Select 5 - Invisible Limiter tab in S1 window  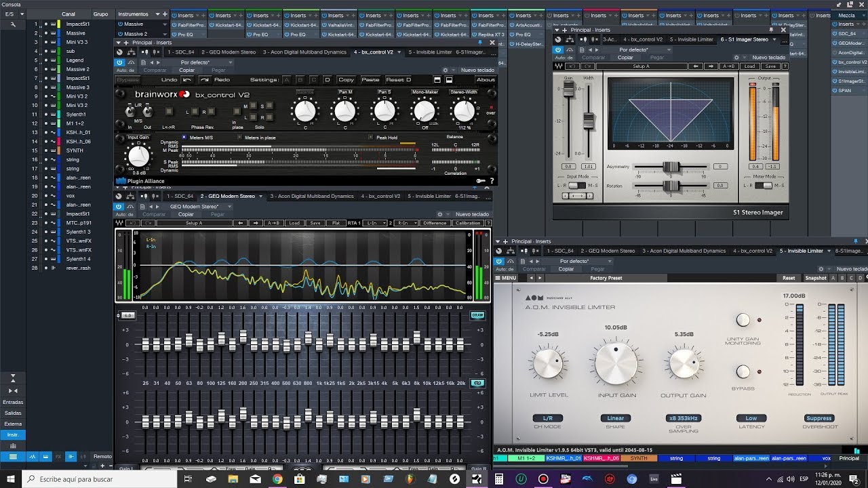point(692,39)
